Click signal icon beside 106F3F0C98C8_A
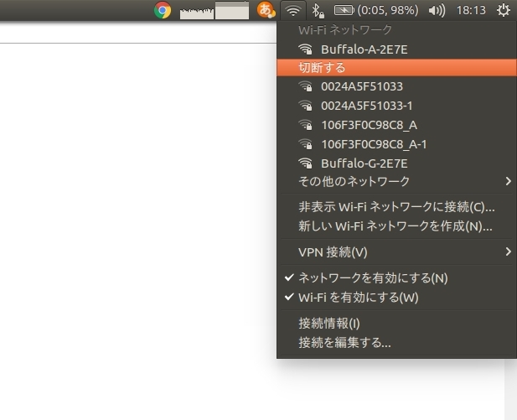This screenshot has width=517, height=420. coord(305,125)
